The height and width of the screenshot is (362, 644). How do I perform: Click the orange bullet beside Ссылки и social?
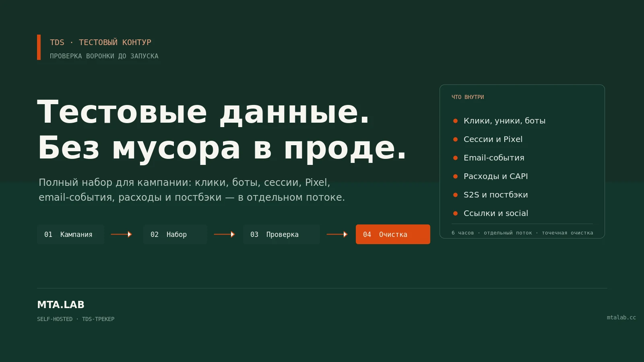(x=455, y=213)
